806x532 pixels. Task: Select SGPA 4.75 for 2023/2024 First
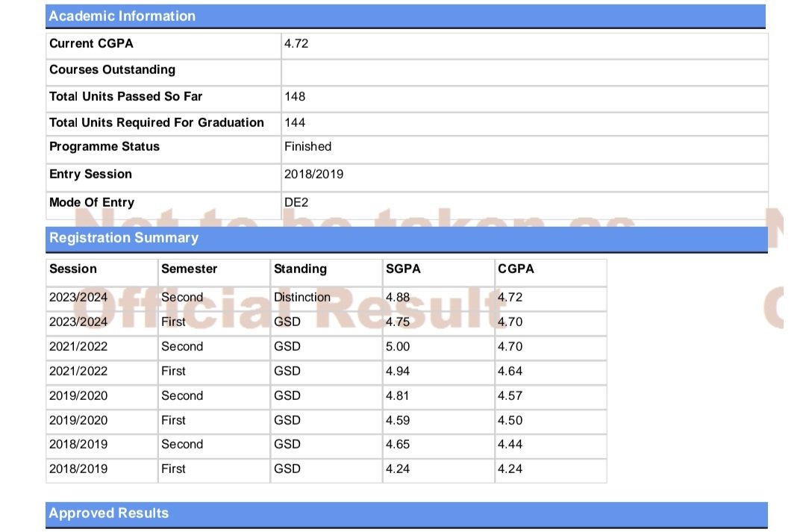398,322
